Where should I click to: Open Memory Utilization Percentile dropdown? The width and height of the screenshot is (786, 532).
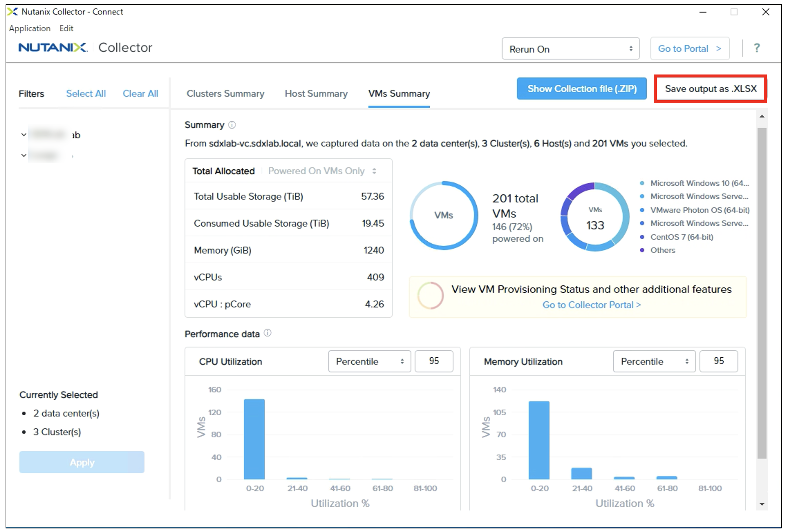pos(654,361)
